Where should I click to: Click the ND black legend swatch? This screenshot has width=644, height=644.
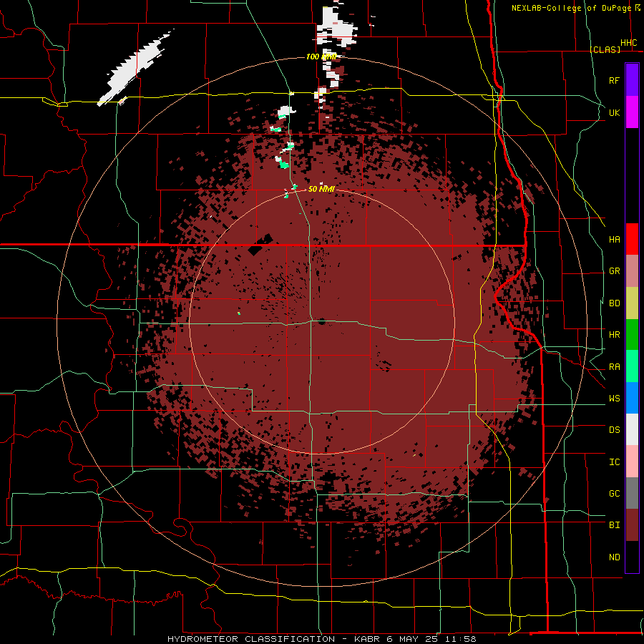point(632,557)
